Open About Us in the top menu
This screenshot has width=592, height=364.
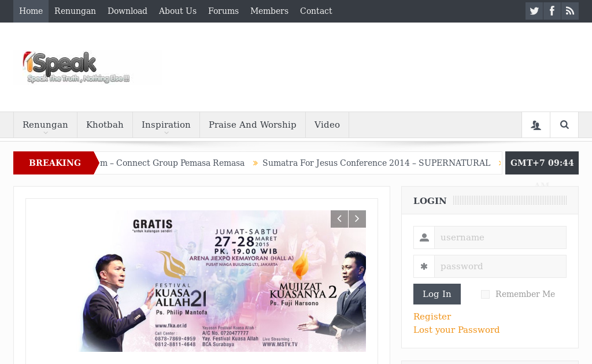pos(177,11)
